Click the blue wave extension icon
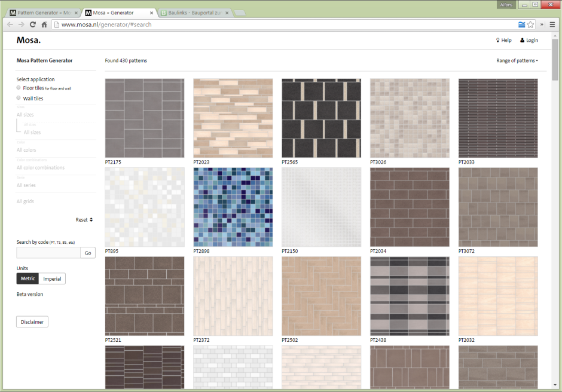The height and width of the screenshot is (392, 562). click(522, 24)
